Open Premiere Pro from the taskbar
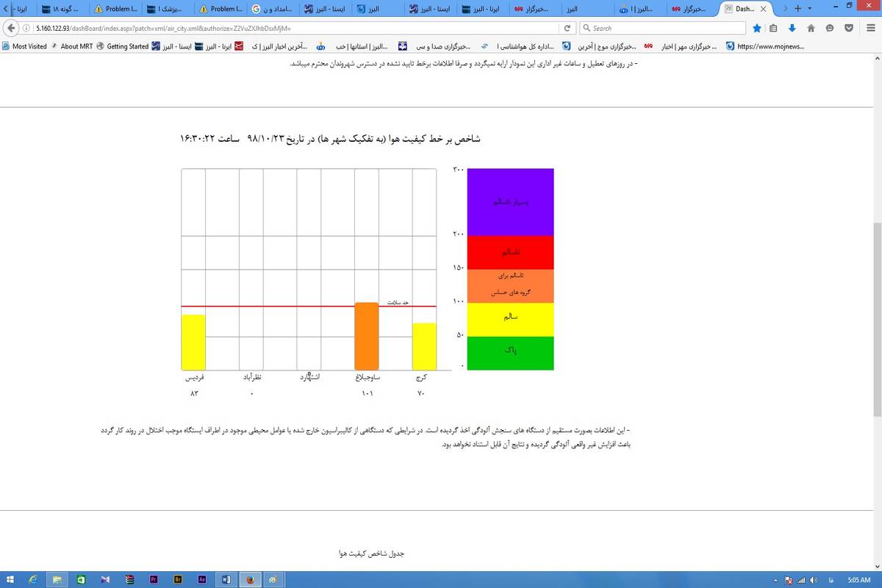This screenshot has height=588, width=882. point(154,579)
